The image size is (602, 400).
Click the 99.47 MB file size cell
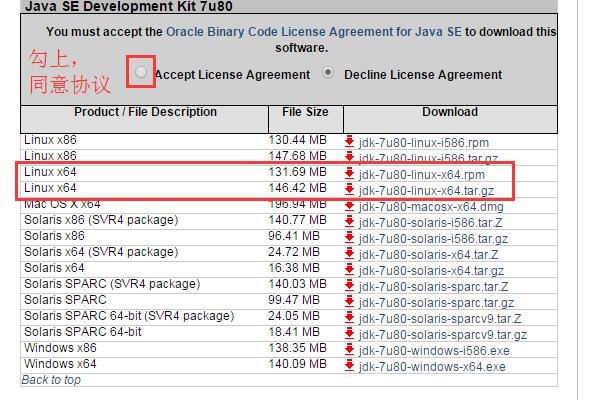tap(294, 299)
